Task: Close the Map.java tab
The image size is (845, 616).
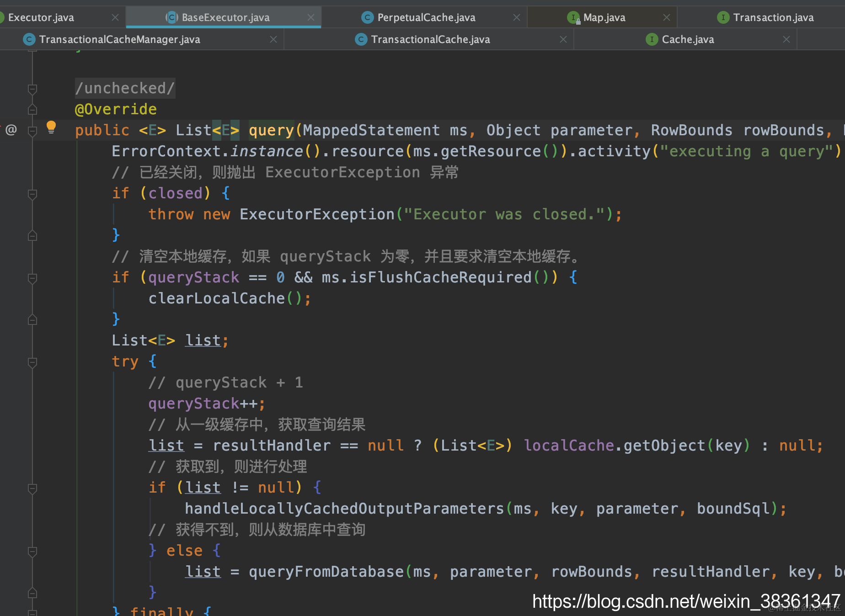Action: click(667, 17)
